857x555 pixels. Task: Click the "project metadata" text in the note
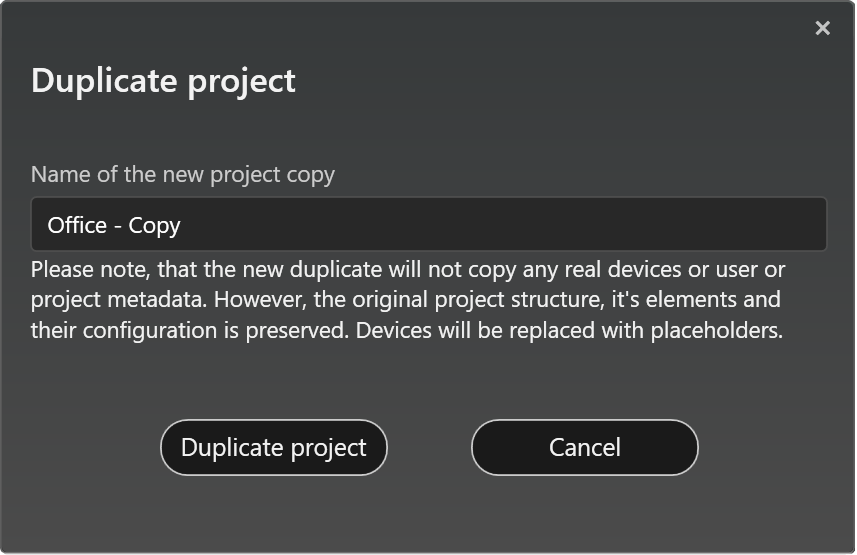pos(119,300)
